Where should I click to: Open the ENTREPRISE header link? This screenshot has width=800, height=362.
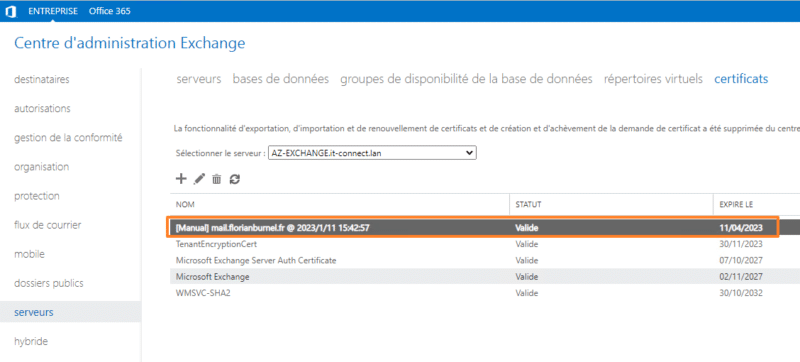tap(53, 11)
